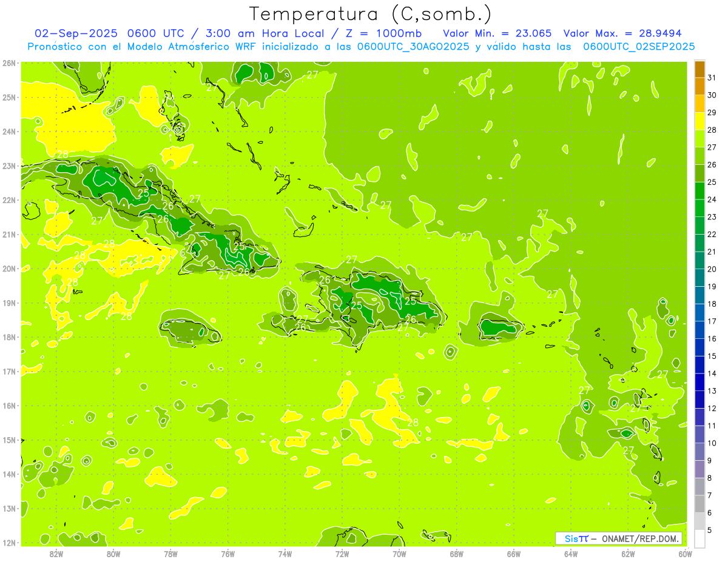Click longitude label 74W

pyautogui.click(x=285, y=554)
